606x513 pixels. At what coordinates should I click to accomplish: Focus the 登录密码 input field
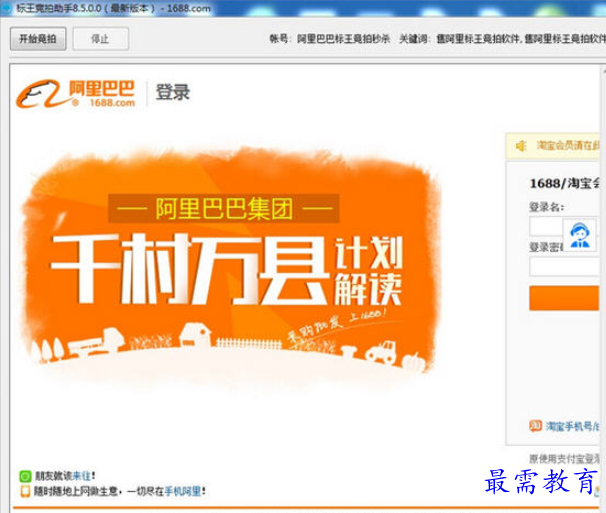pos(564,266)
